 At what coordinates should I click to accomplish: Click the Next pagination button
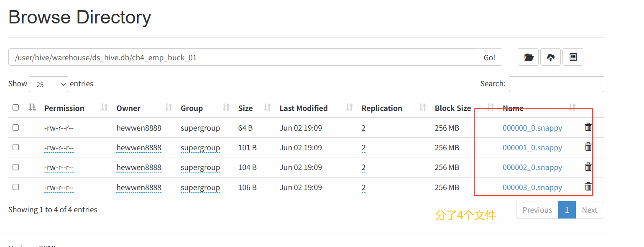click(x=589, y=210)
